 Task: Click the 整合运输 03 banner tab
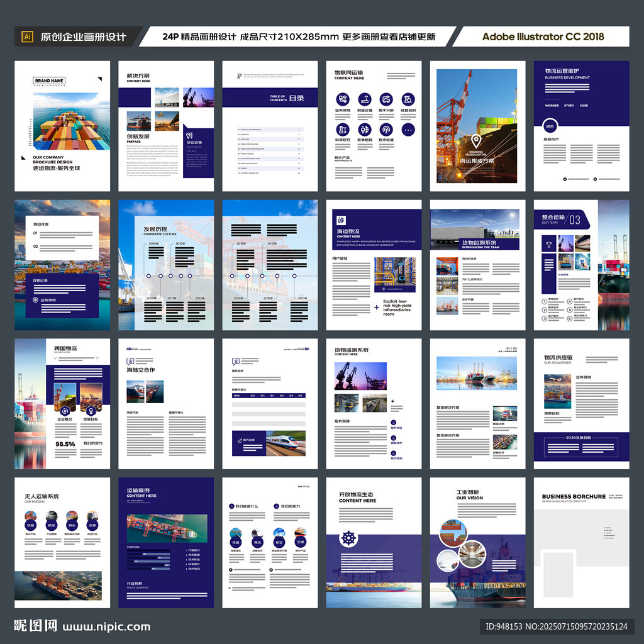[x=562, y=219]
